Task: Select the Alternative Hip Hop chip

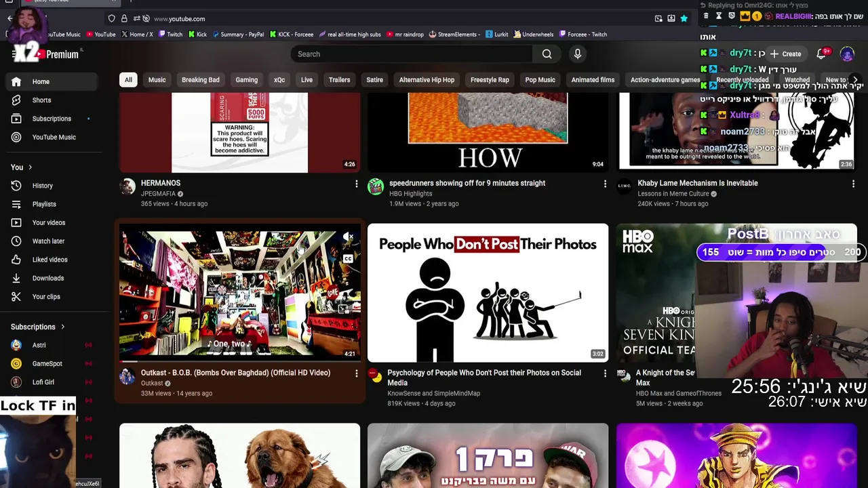Action: [427, 80]
